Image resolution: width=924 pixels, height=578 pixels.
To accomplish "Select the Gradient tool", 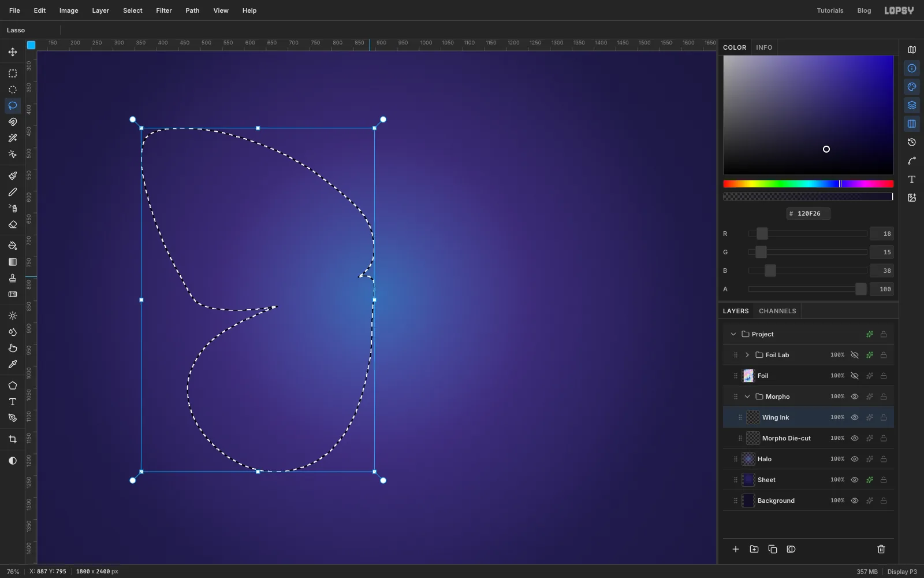I will (x=13, y=262).
